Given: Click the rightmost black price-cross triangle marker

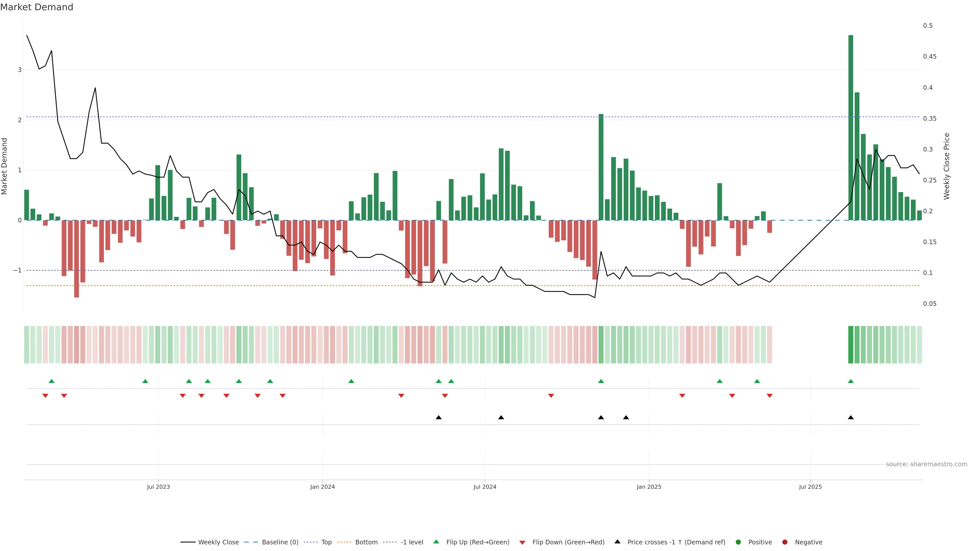Looking at the screenshot, I should coord(851,418).
